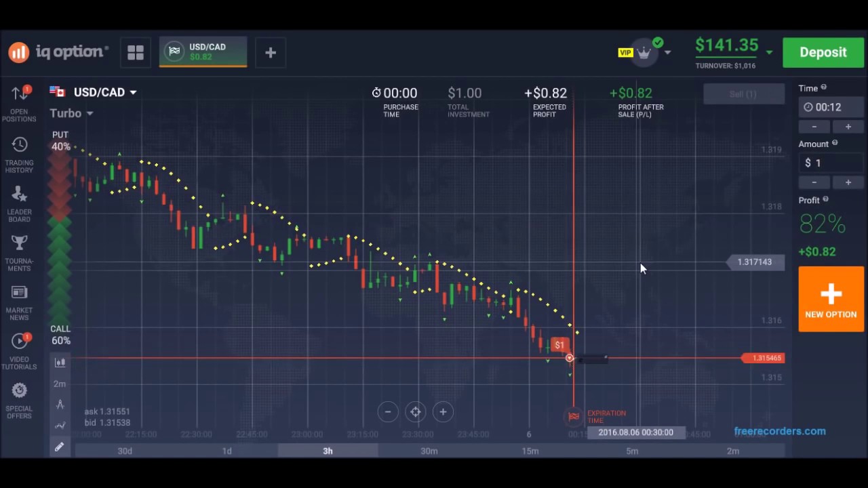Decrease the expiration time

[814, 127]
